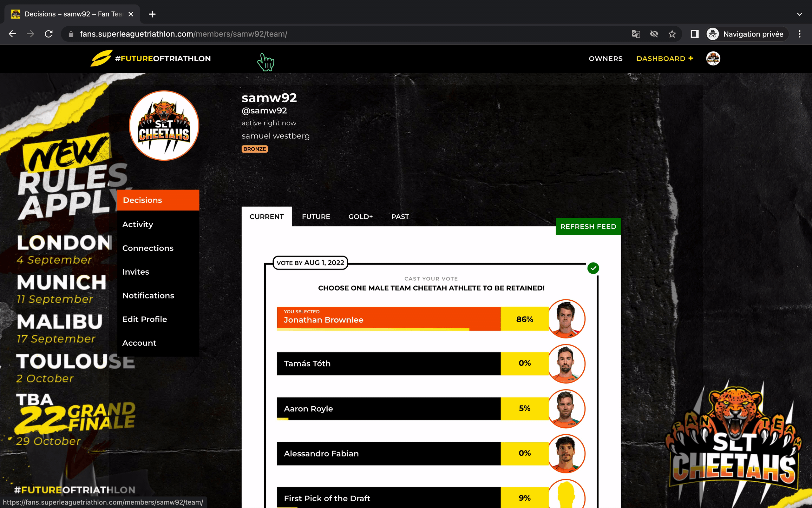Bookmark the page with the star icon

(672, 34)
